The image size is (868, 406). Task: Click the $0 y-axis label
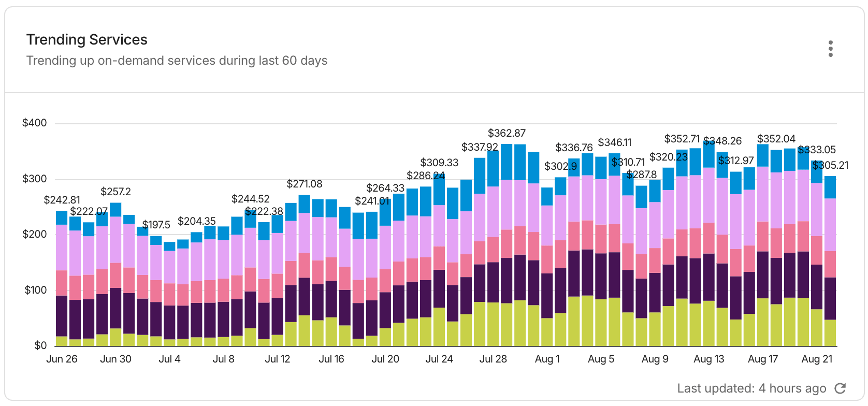click(40, 345)
